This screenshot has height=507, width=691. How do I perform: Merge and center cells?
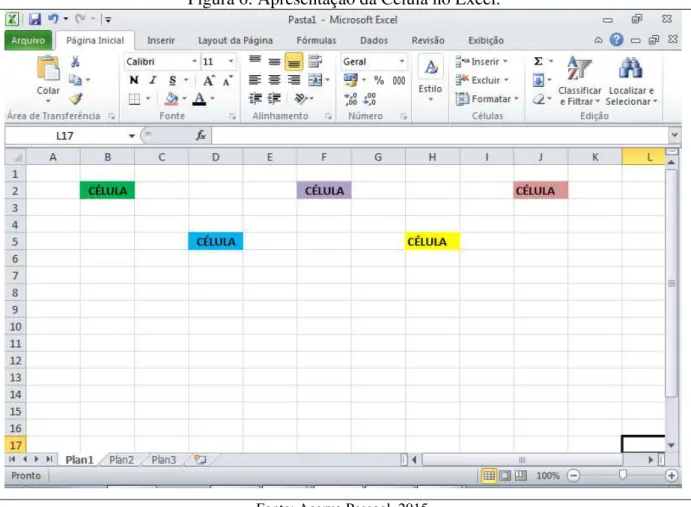[x=315, y=80]
